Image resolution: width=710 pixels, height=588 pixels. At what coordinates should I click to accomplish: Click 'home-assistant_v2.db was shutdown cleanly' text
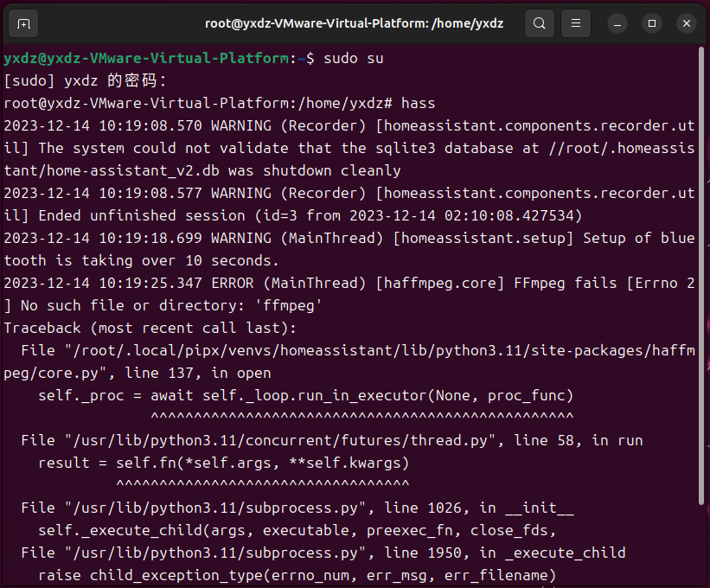click(x=202, y=170)
